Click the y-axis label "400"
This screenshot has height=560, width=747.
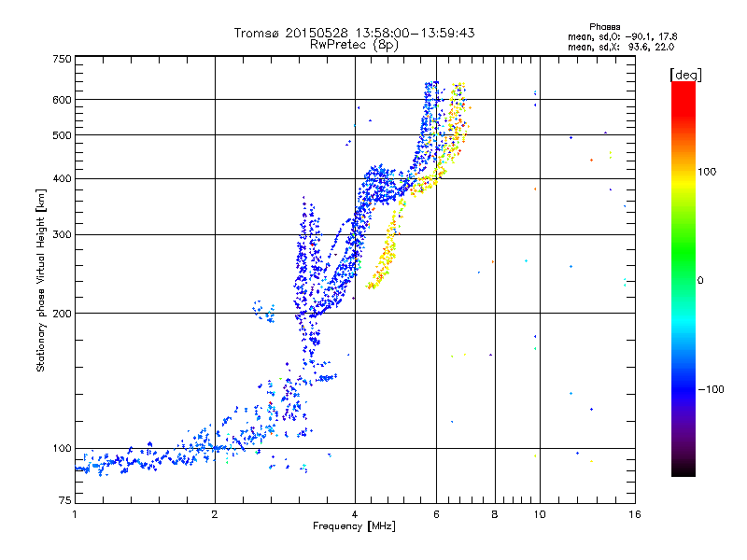coord(62,178)
